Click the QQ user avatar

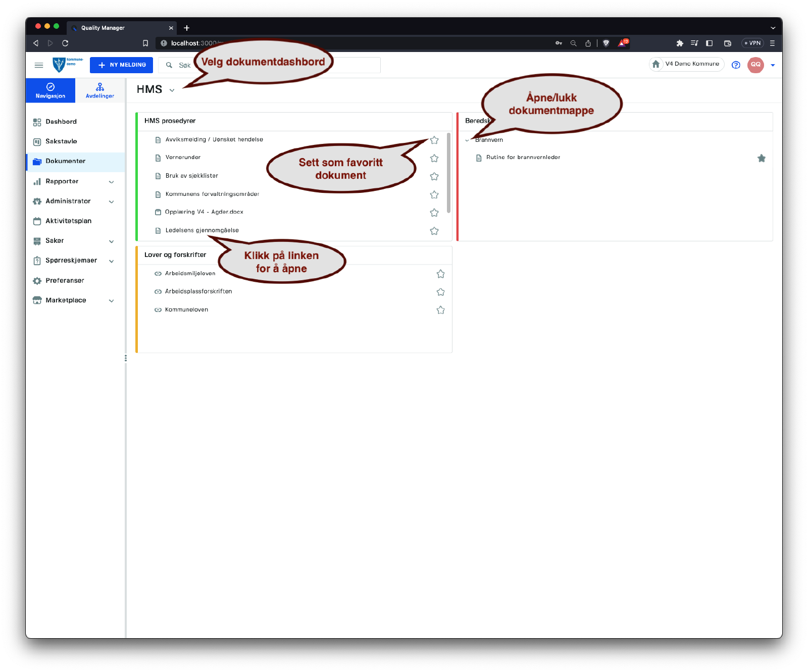pos(755,65)
